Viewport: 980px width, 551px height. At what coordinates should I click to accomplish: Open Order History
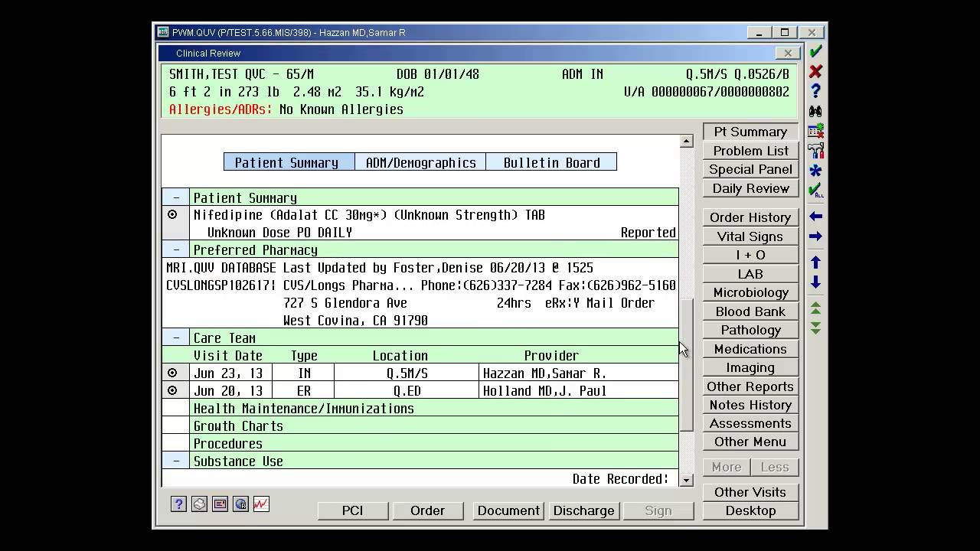click(750, 217)
